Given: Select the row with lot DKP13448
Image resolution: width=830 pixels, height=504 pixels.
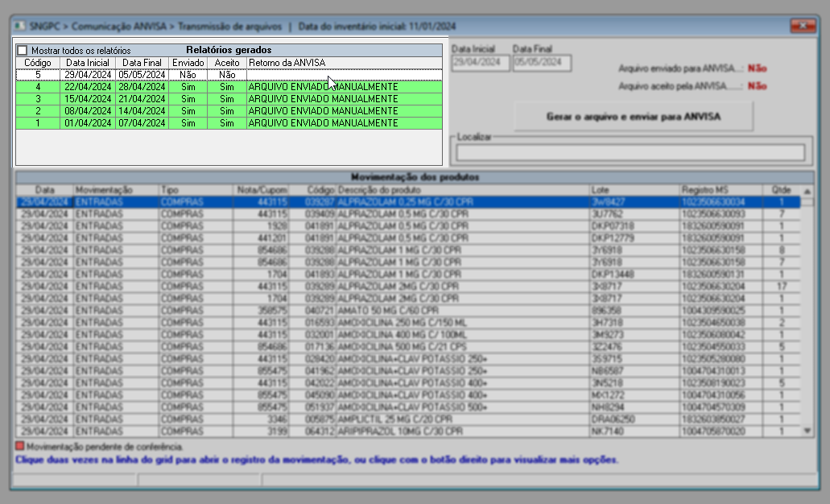Looking at the screenshot, I should pos(408,275).
